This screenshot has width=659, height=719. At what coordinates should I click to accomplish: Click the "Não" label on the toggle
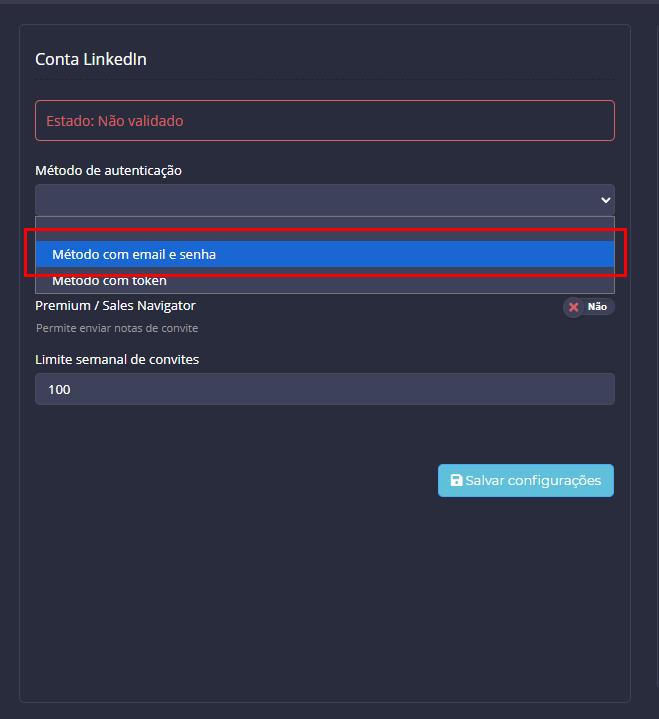pos(597,307)
